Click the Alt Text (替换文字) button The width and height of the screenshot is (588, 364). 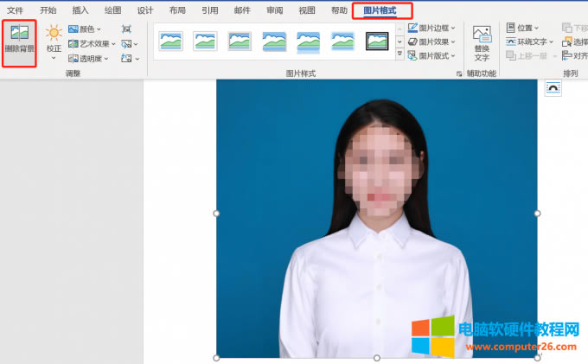click(x=482, y=43)
